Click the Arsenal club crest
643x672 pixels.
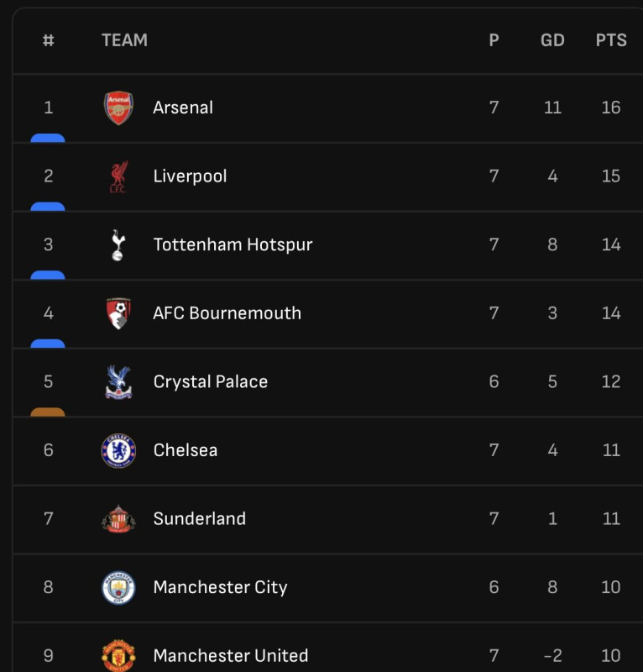pos(118,108)
